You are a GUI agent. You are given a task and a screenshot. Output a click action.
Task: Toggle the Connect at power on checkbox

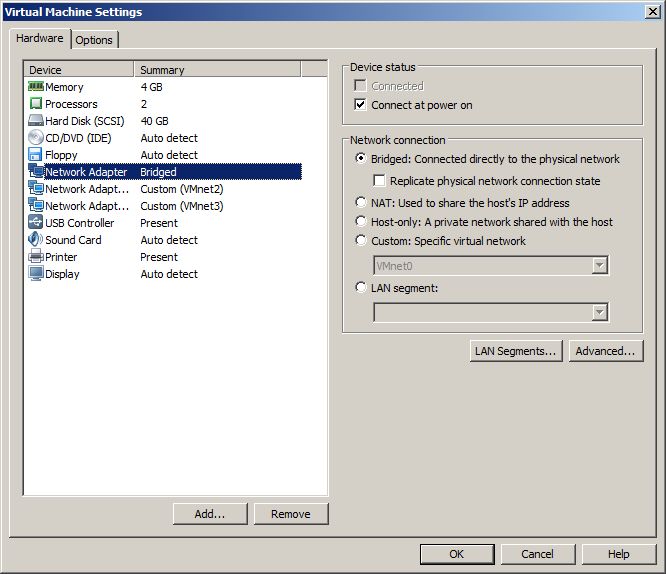click(x=361, y=105)
